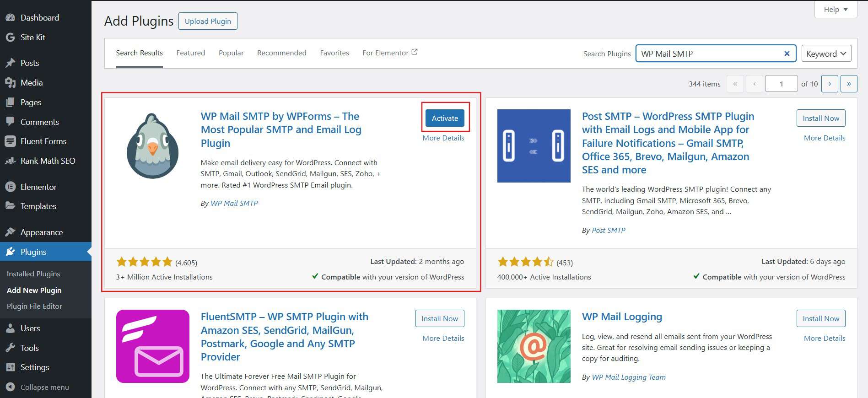The height and width of the screenshot is (398, 868).
Task: Click the Collapse menu arrow icon
Action: point(10,387)
